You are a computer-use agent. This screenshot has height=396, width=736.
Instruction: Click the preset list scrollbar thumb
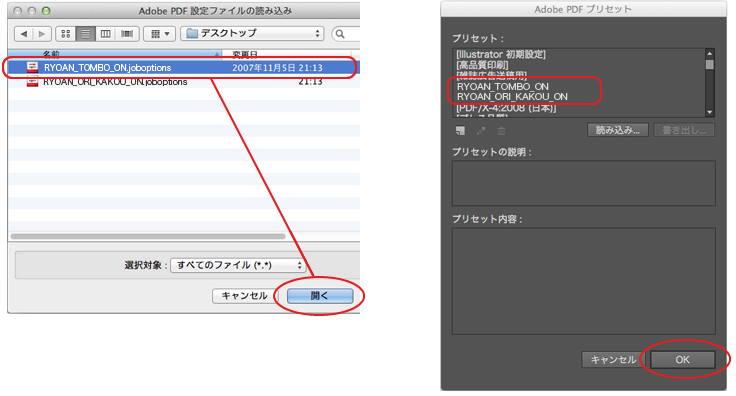point(710,64)
